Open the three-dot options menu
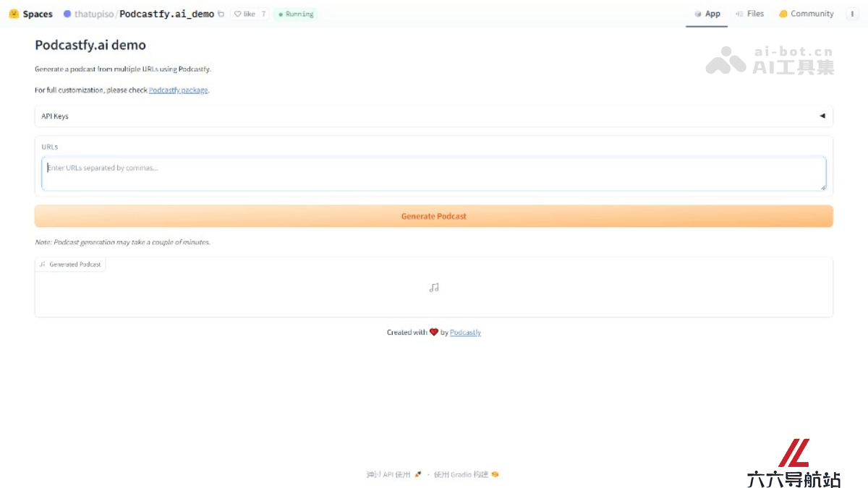The height and width of the screenshot is (488, 868). 851,14
